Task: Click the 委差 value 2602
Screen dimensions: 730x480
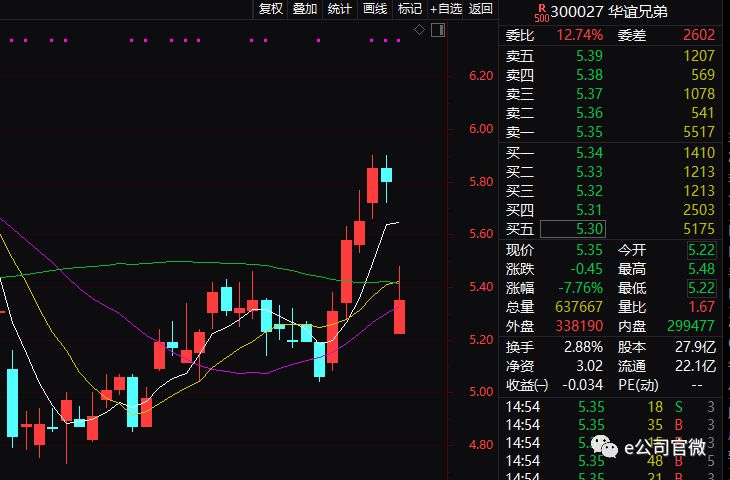Action: [x=699, y=35]
